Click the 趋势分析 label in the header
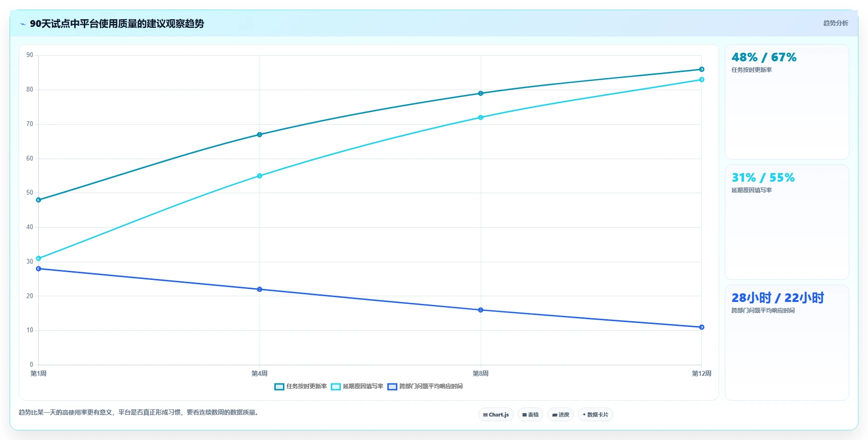 (x=835, y=23)
